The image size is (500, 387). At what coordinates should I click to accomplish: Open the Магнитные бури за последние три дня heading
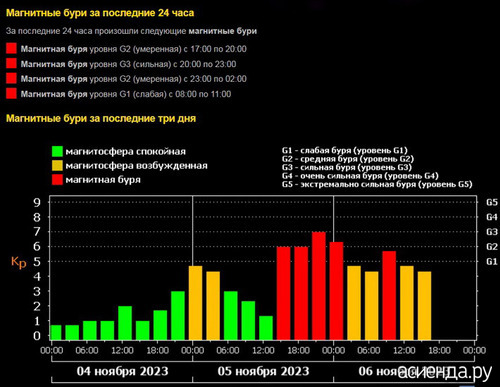click(x=101, y=118)
